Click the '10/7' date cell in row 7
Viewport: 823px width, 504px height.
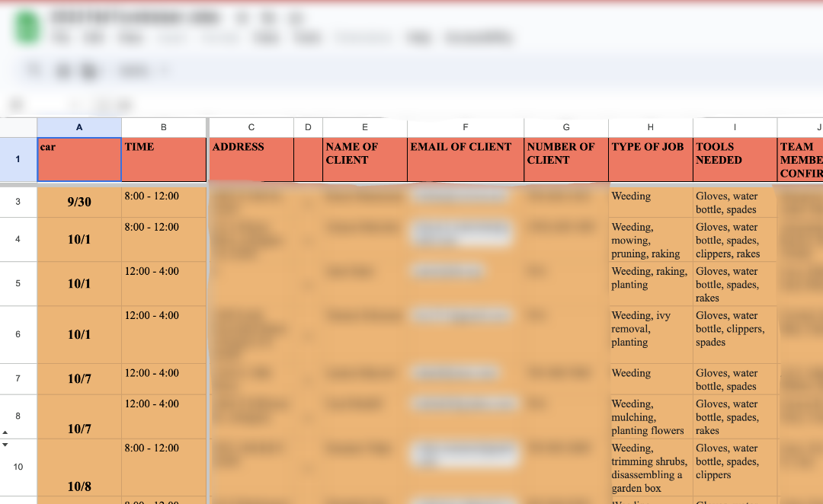pyautogui.click(x=79, y=378)
